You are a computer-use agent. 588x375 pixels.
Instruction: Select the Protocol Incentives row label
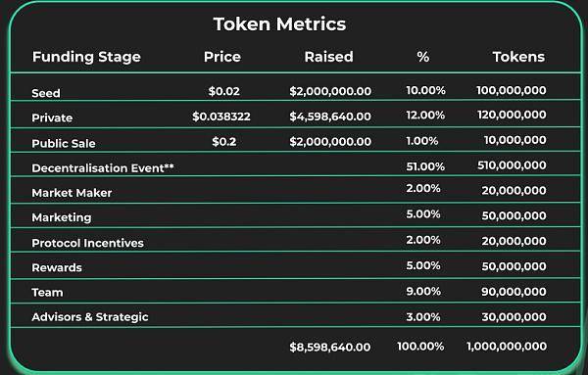(88, 243)
